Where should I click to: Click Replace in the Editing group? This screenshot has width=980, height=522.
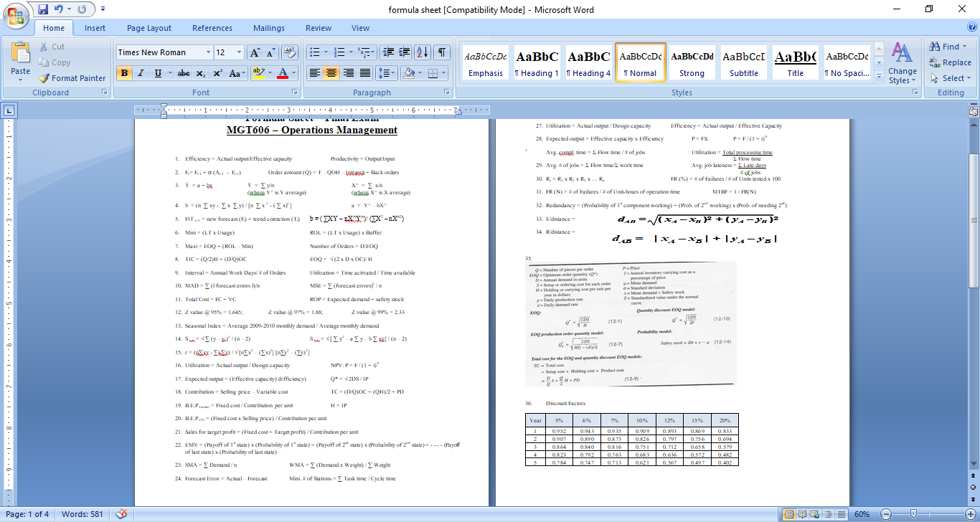948,63
